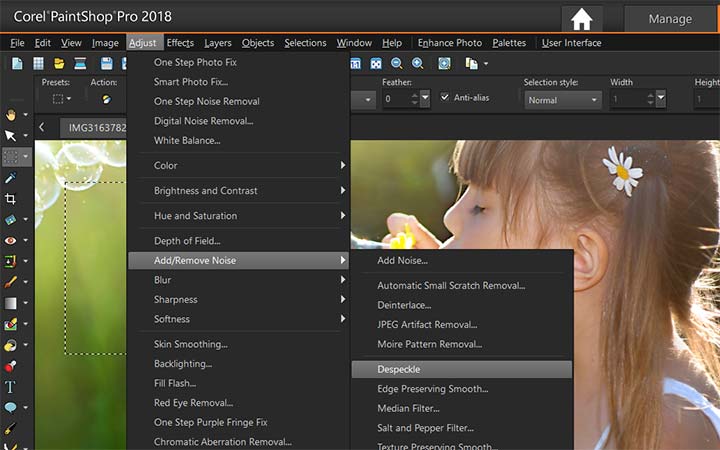Select the Pick arrow tool

click(11, 135)
